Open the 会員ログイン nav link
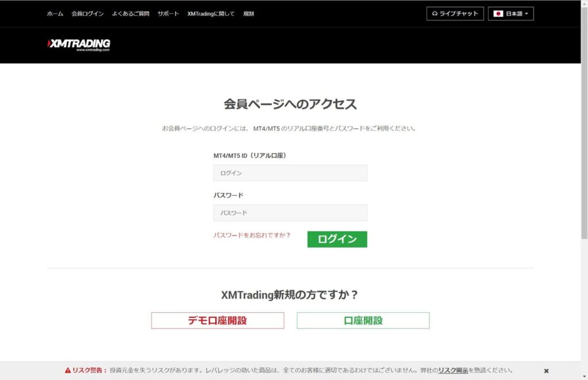This screenshot has height=380, width=588. [87, 14]
